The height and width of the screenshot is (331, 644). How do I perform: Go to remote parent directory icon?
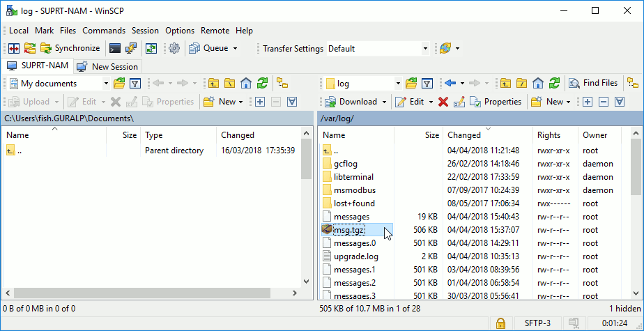[505, 84]
